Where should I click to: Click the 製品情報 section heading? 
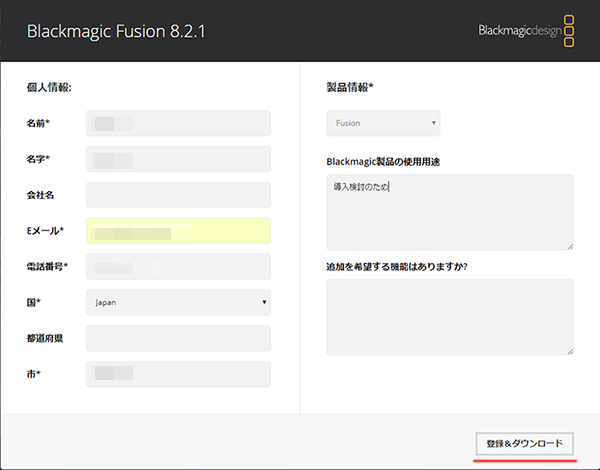pyautogui.click(x=350, y=87)
